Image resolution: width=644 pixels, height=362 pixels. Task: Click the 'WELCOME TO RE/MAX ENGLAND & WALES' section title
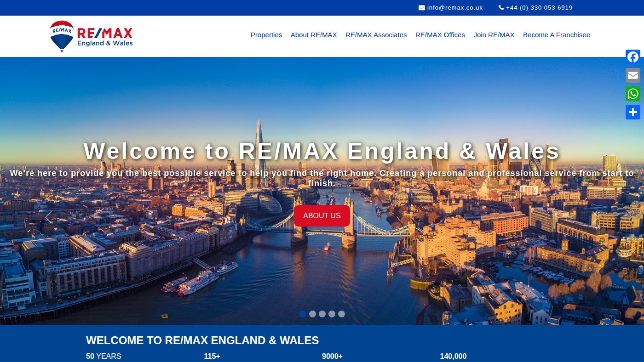[202, 340]
